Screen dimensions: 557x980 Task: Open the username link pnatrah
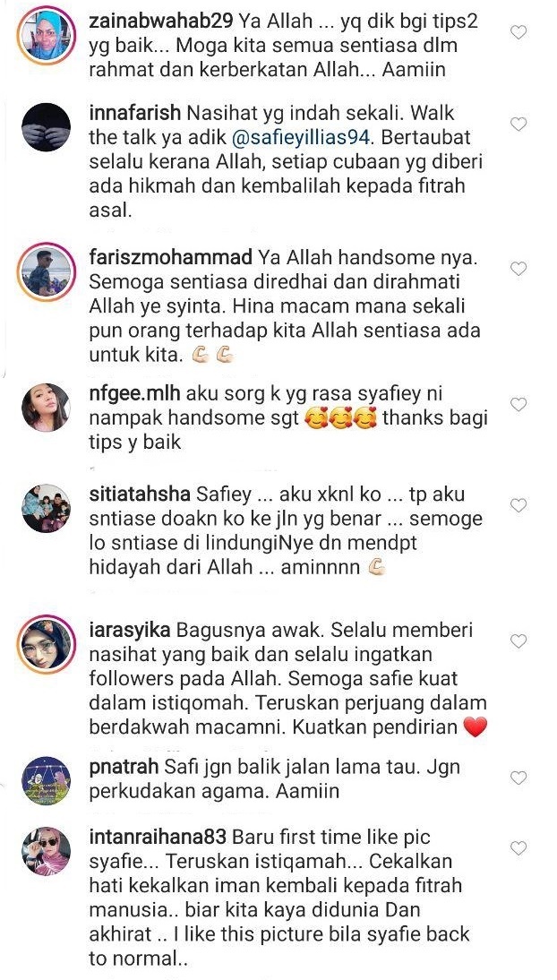[123, 768]
